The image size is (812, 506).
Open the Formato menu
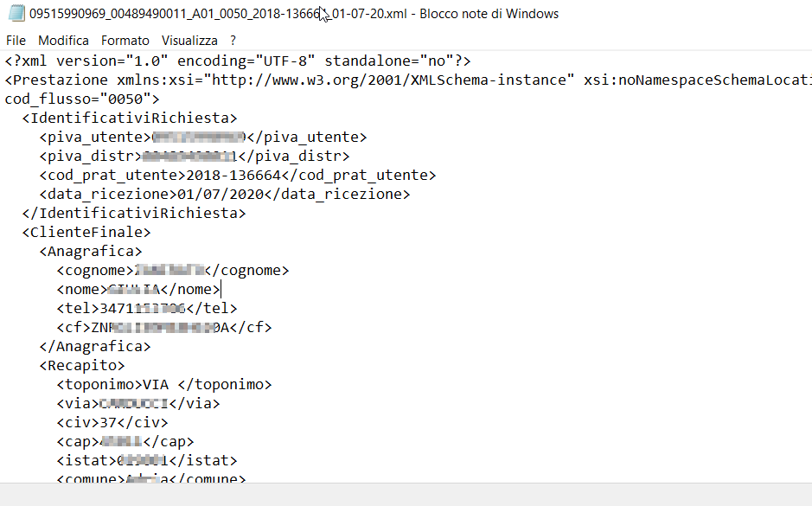pyautogui.click(x=125, y=41)
